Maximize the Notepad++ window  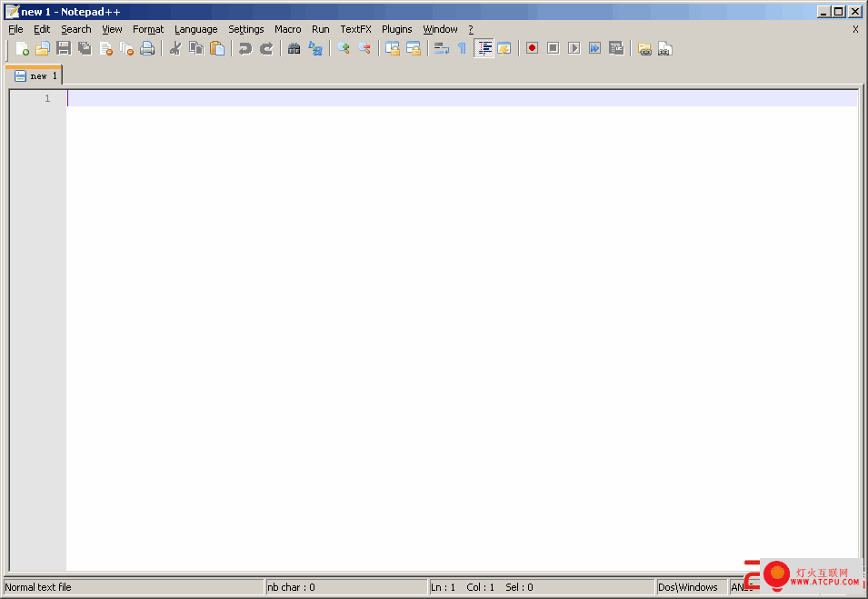click(839, 12)
